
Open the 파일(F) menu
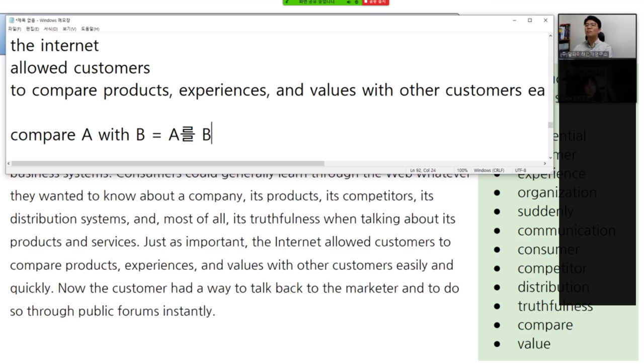tap(15, 29)
